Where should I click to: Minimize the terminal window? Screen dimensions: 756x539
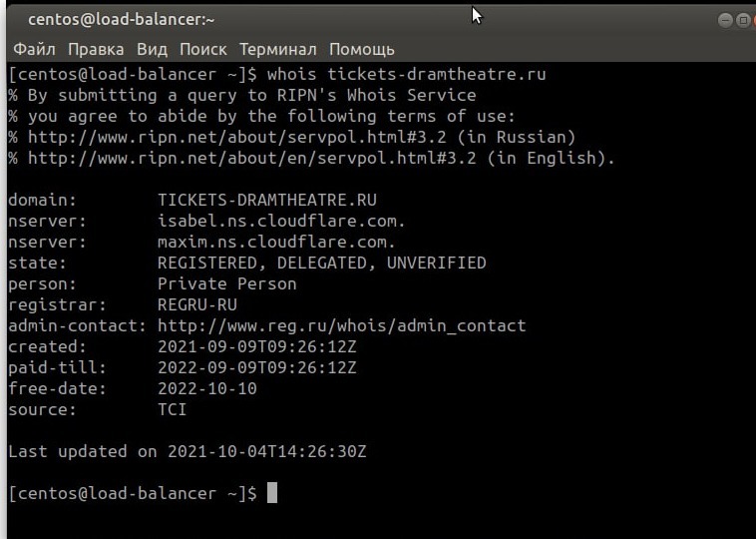click(x=724, y=20)
